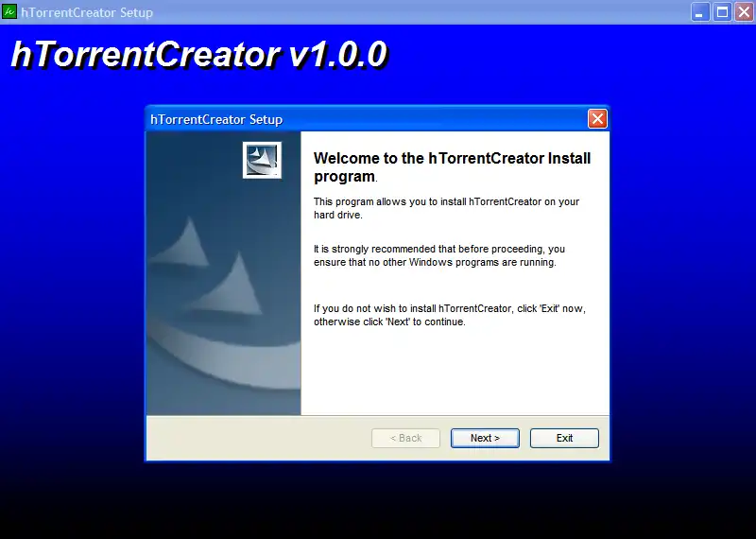Screen dimensions: 756x539
Task: Click the 'hTorrentCreator v1.0.0' heading
Action: [198, 54]
